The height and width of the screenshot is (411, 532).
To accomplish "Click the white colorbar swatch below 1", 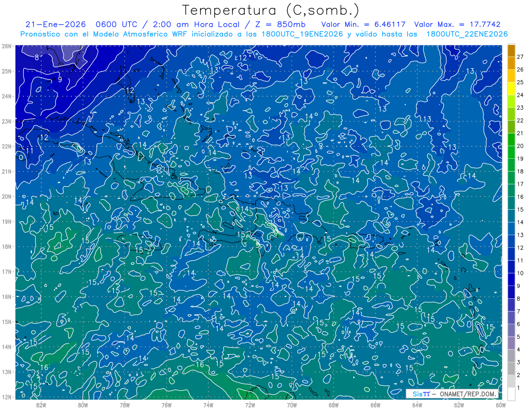I will pyautogui.click(x=512, y=394).
